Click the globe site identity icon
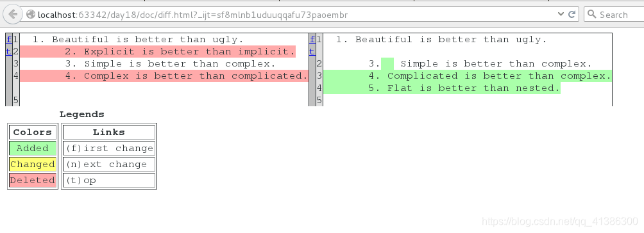Screen dimensions: 644x233 coord(31,14)
